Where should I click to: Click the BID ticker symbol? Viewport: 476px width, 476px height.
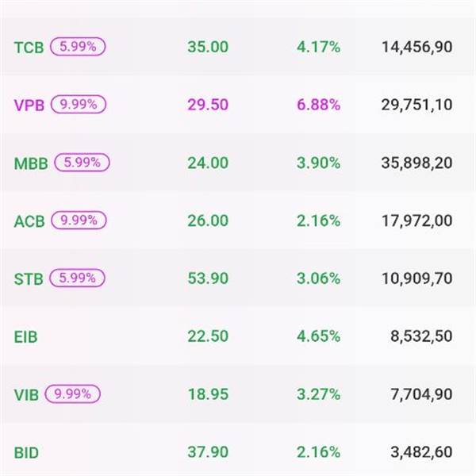click(x=26, y=453)
